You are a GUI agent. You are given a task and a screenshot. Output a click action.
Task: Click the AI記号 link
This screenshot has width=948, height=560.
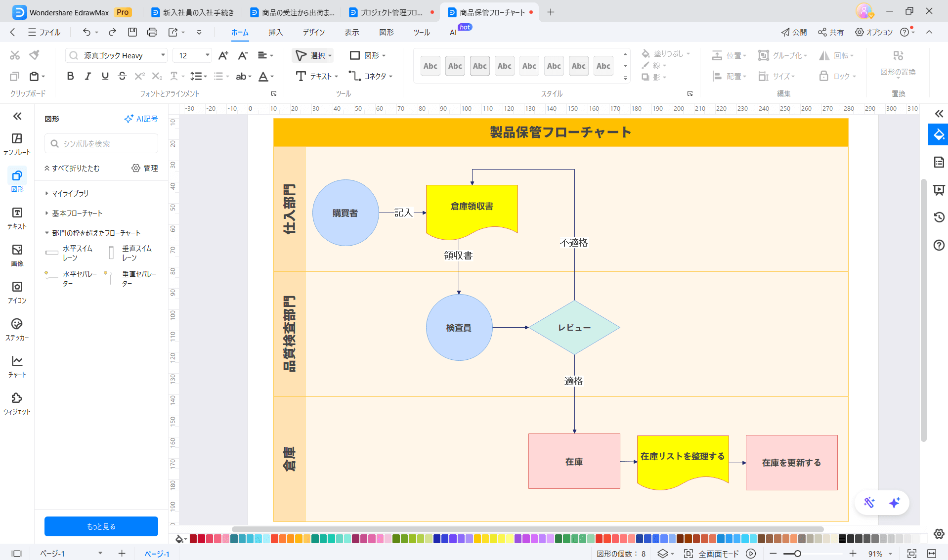[141, 119]
